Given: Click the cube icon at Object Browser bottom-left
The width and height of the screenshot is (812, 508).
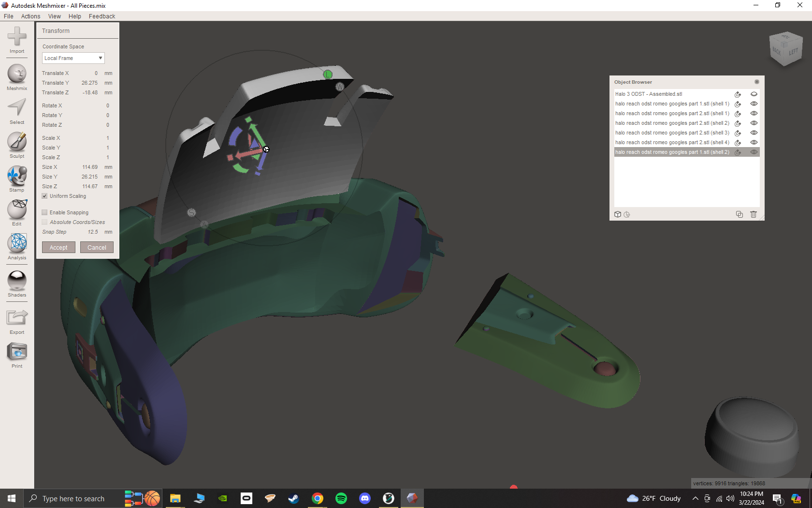Looking at the screenshot, I should pyautogui.click(x=618, y=214).
